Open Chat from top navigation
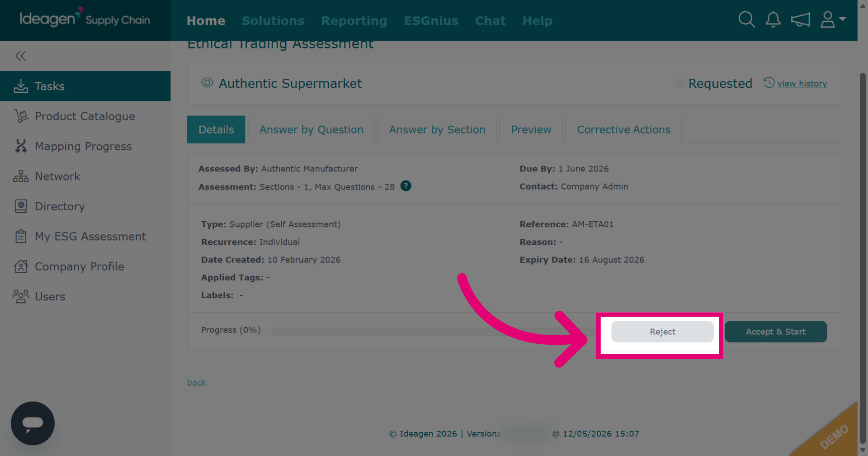The height and width of the screenshot is (456, 868). [491, 21]
